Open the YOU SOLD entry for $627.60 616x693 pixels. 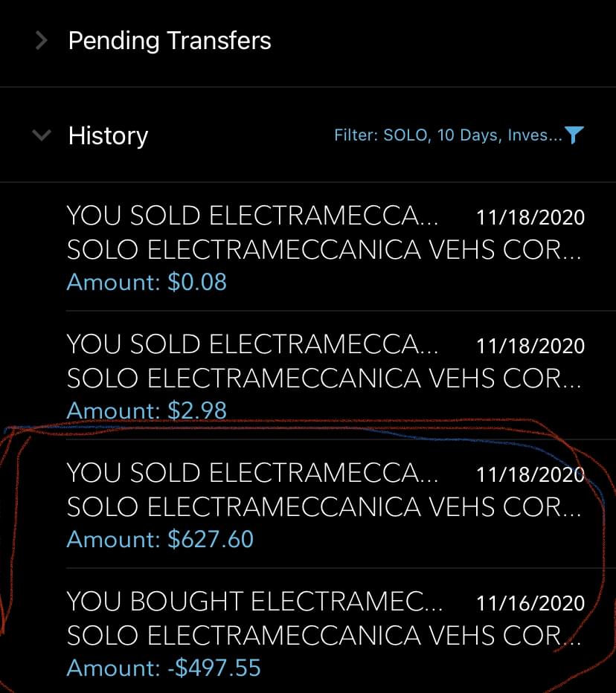(253, 474)
